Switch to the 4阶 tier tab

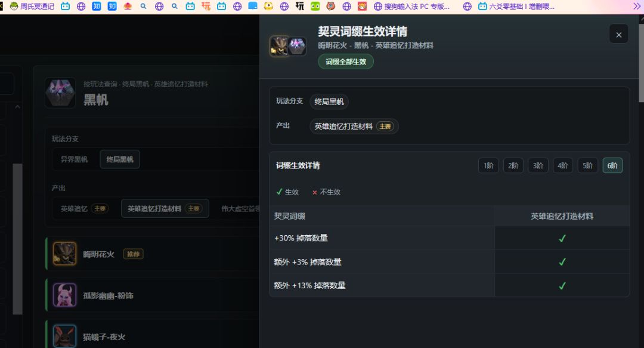click(563, 165)
